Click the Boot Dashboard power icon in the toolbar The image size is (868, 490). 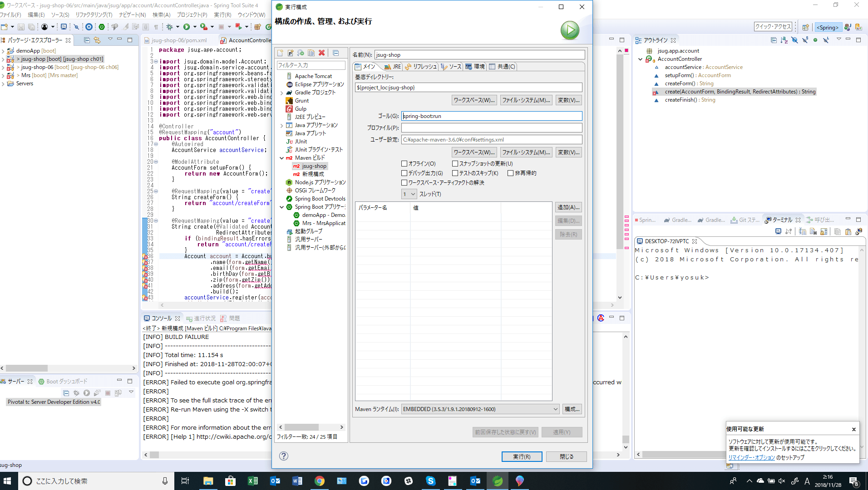pos(102,27)
